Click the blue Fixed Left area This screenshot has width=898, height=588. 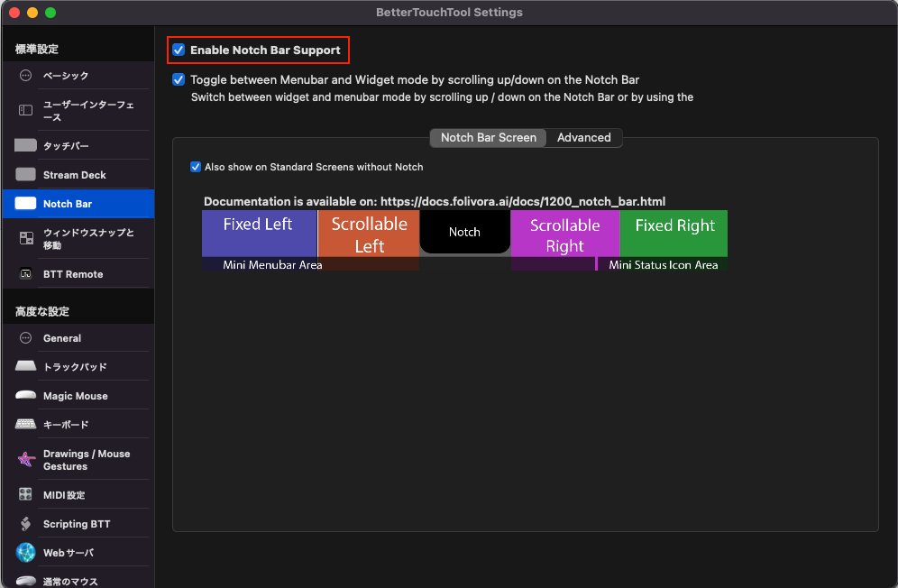click(260, 234)
